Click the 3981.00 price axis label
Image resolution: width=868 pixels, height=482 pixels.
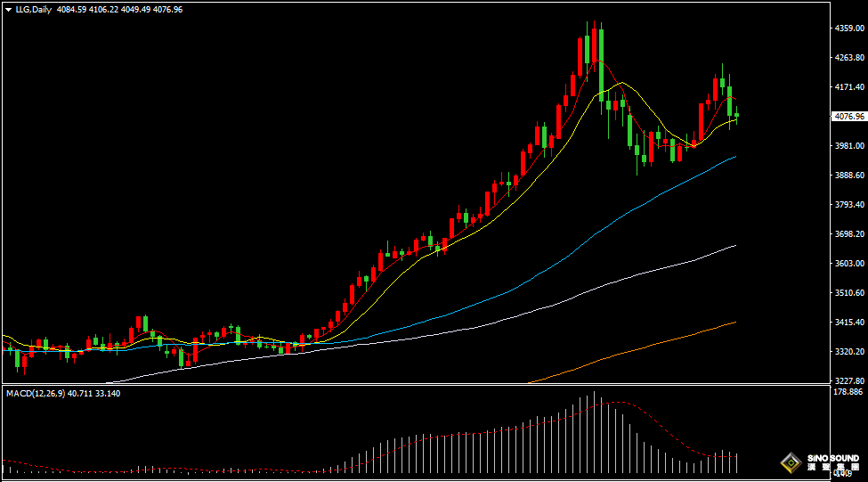coord(849,146)
